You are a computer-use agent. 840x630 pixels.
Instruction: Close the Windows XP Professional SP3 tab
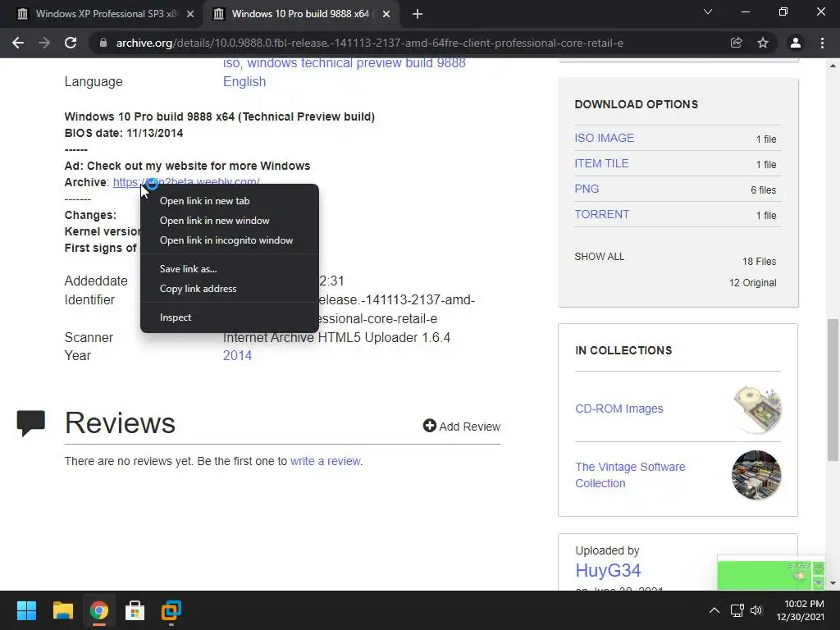pos(190,14)
